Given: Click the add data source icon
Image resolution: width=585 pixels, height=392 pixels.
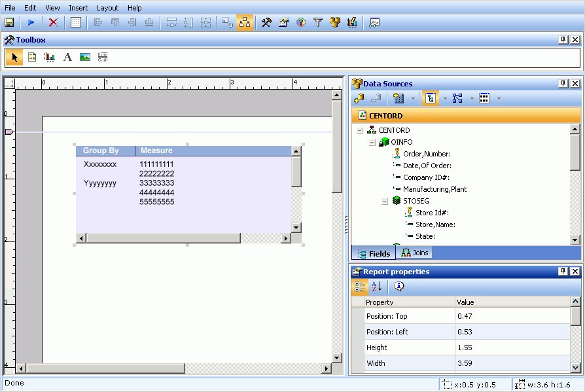Looking at the screenshot, I should [x=359, y=98].
